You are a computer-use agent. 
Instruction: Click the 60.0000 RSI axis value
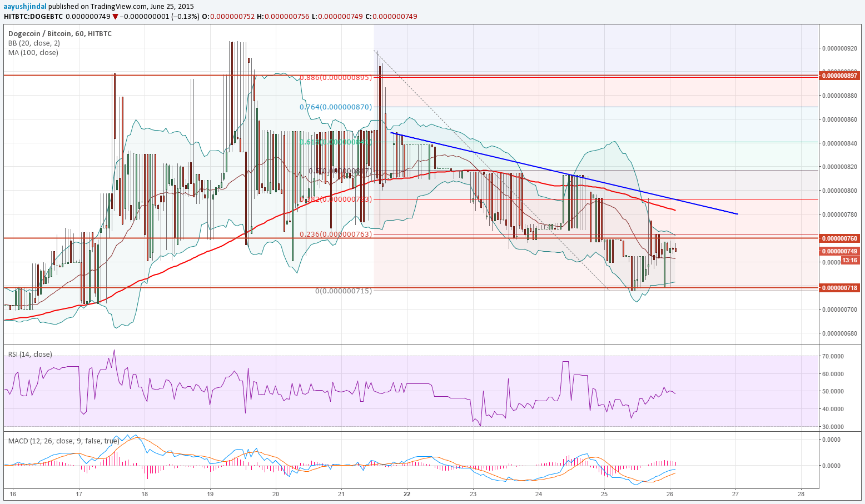click(x=834, y=374)
